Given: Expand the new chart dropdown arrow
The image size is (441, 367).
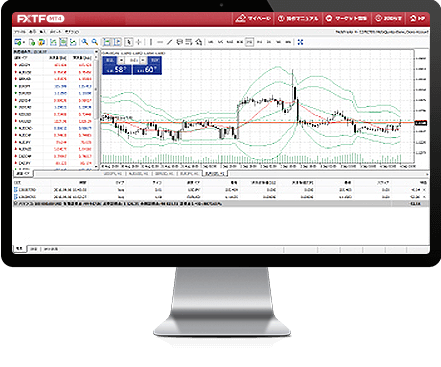Looking at the screenshot, I should (24, 42).
